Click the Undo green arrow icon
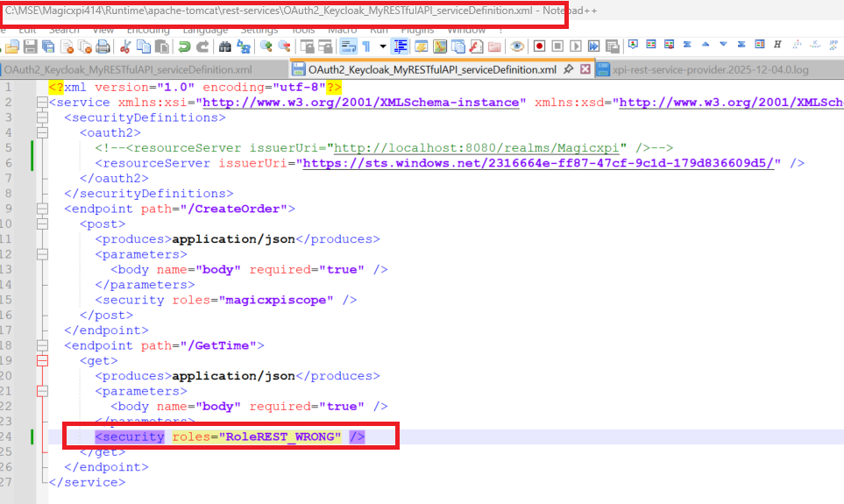The height and width of the screenshot is (504, 844). [186, 46]
